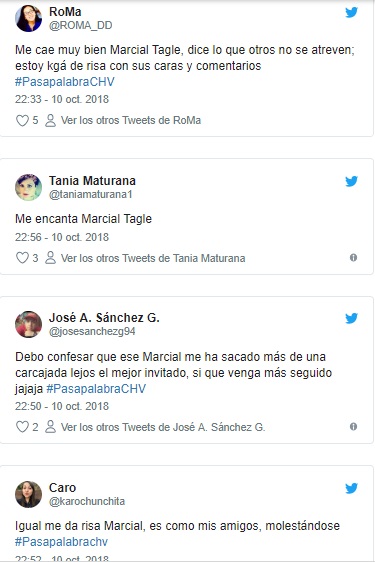Image resolution: width=375 pixels, height=562 pixels.
Task: Click the Twitter bird icon on José A. Sánchez G.'s tweet
Action: [x=351, y=318]
